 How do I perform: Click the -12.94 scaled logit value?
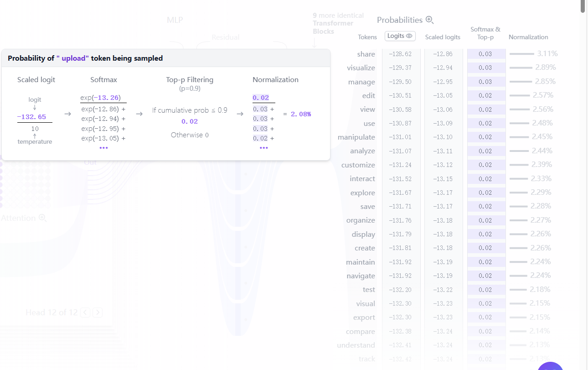tap(443, 68)
